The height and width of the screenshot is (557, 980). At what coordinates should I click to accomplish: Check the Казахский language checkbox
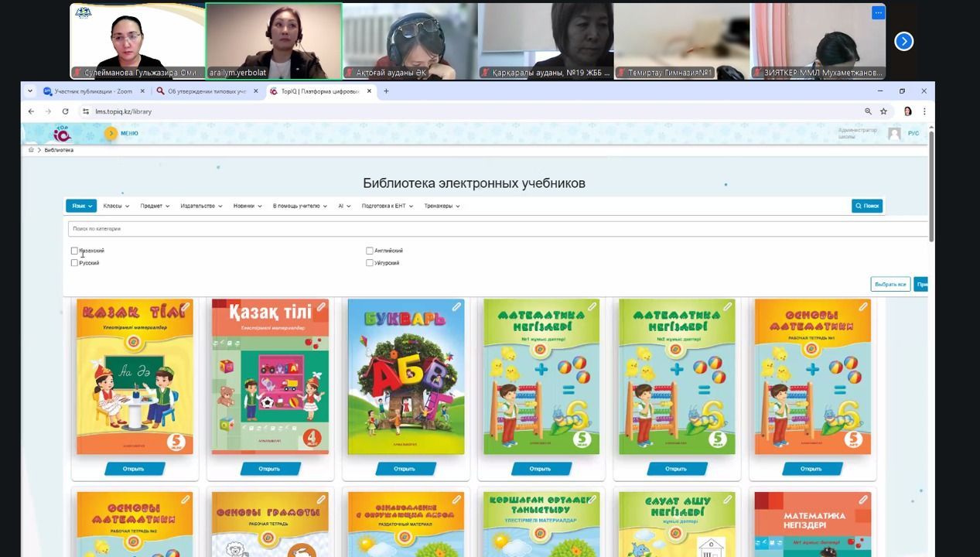(x=74, y=251)
